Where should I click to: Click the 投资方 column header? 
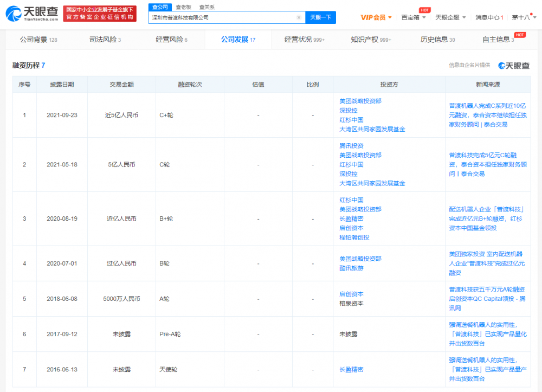389,85
